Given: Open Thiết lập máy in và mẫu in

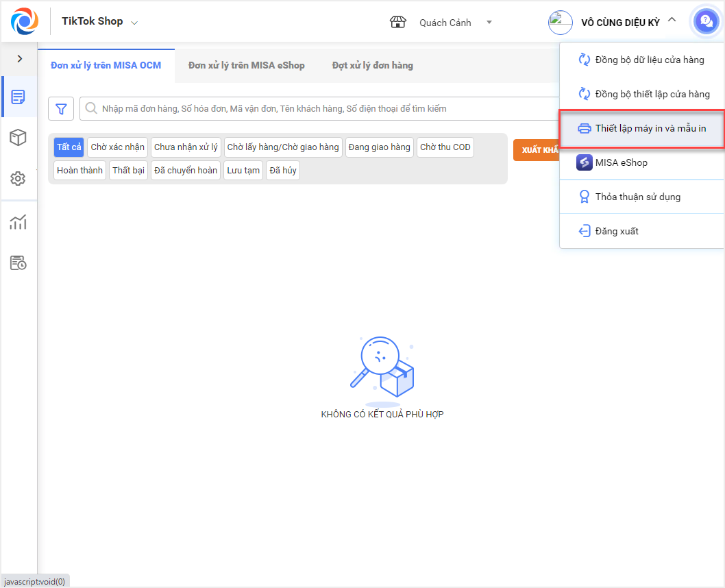Looking at the screenshot, I should [641, 129].
